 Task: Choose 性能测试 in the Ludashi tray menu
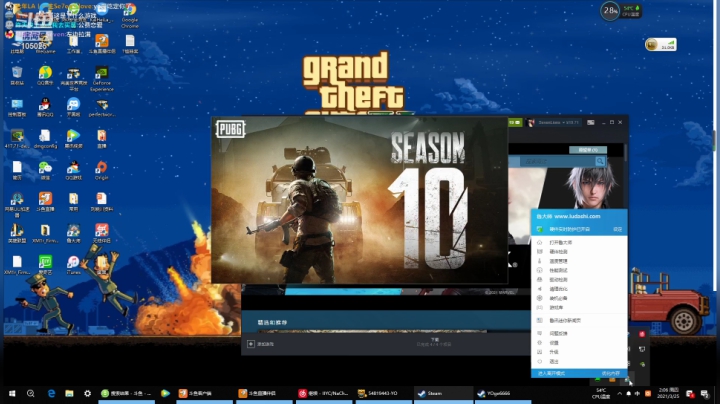coord(579,270)
